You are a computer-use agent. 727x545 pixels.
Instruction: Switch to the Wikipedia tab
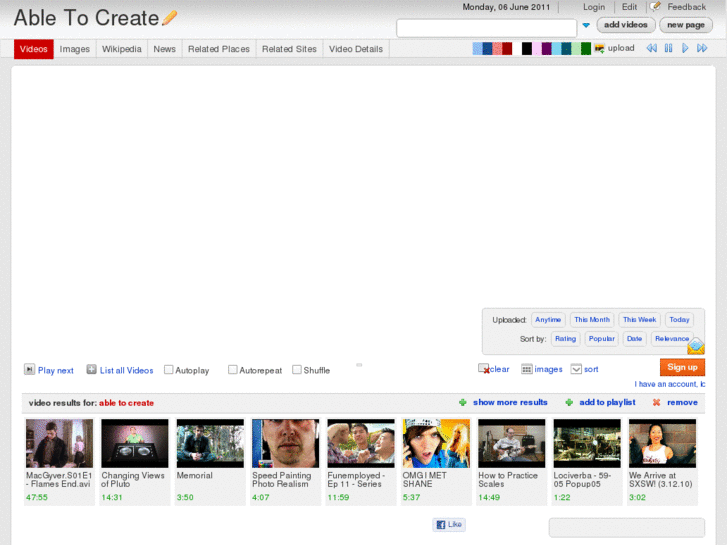pos(122,49)
